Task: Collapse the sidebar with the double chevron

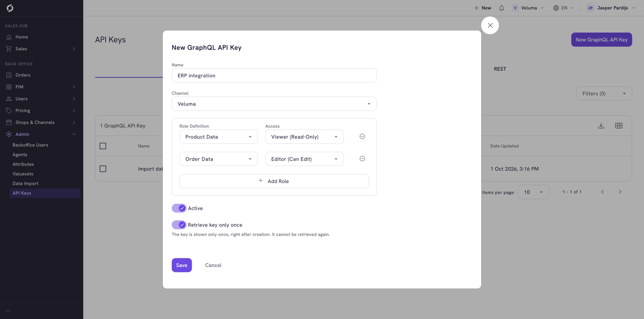Action: click(8, 311)
